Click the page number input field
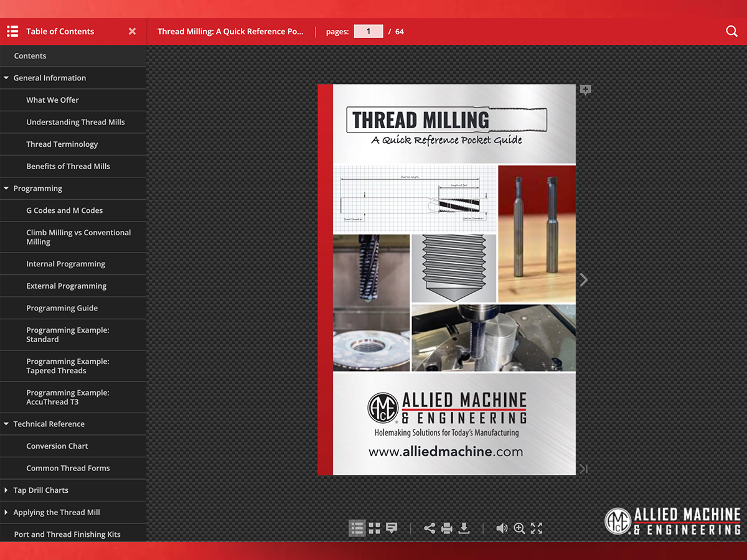Image resolution: width=747 pixels, height=560 pixels. 369,31
